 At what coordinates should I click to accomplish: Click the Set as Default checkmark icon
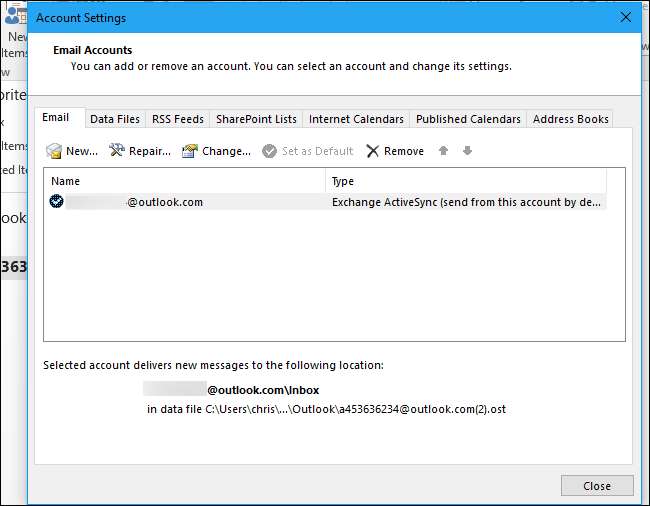pos(270,151)
